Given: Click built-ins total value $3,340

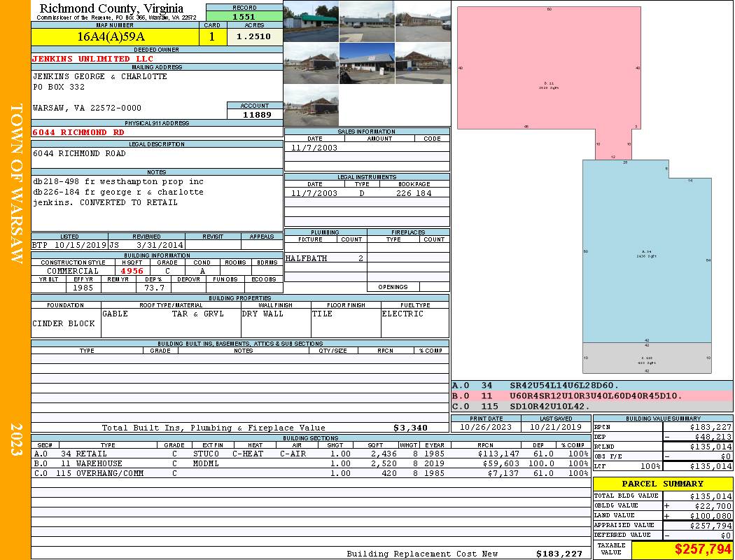Looking at the screenshot, I should click(411, 428).
